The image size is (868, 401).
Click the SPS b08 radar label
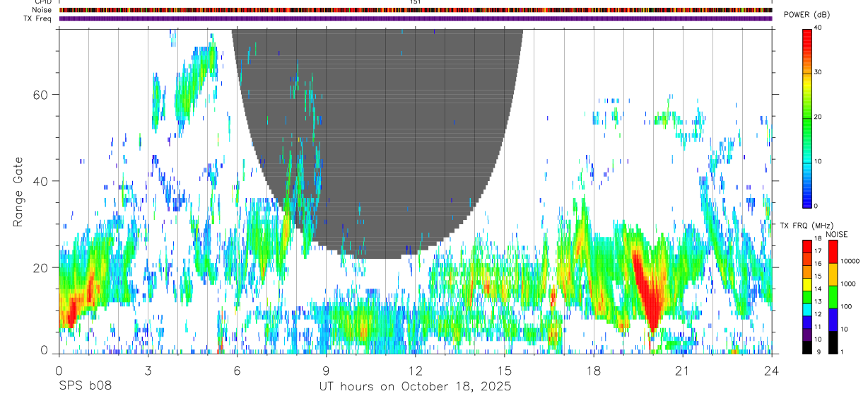coord(85,387)
